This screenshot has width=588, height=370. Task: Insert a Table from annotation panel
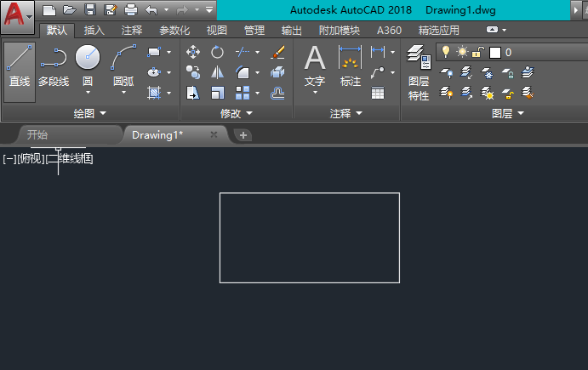click(378, 93)
